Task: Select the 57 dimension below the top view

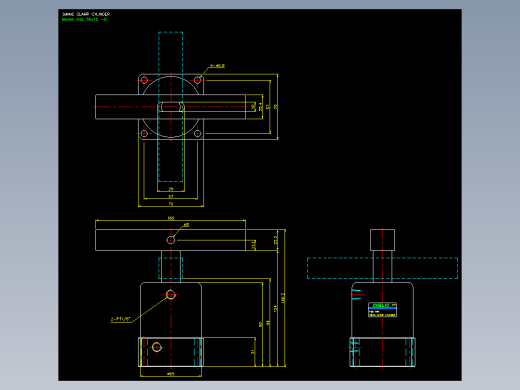Action: (171, 196)
